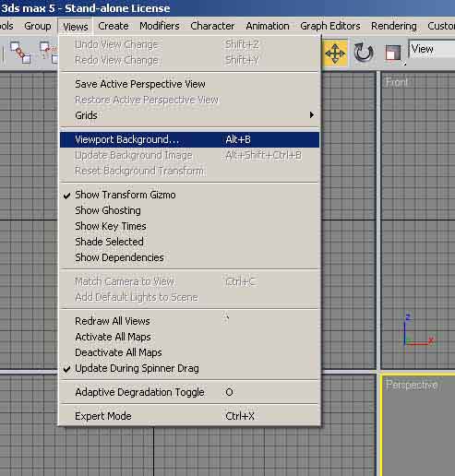The width and height of the screenshot is (455, 476).
Task: Open the Grids submenu
Action: tap(190, 115)
